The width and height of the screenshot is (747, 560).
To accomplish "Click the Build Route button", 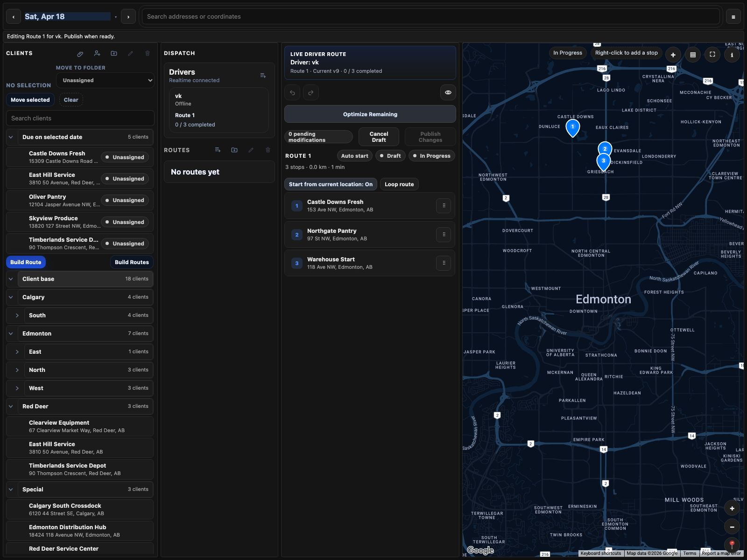I will point(26,262).
